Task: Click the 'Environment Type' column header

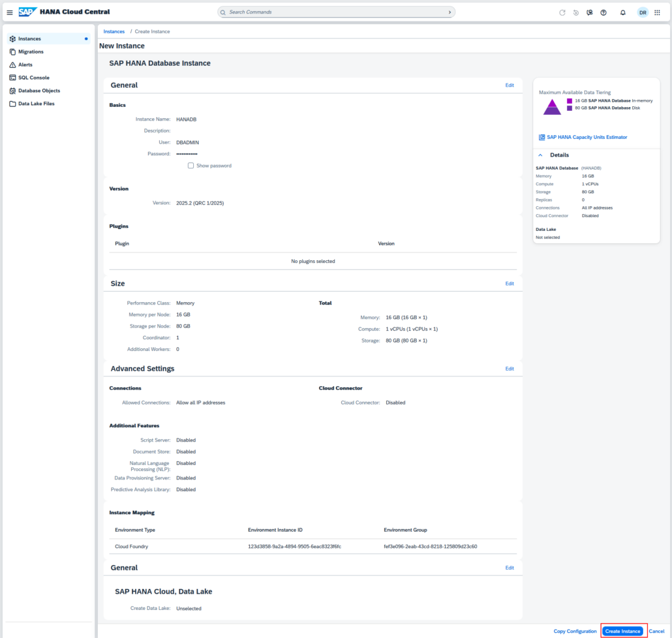Action: coord(135,530)
